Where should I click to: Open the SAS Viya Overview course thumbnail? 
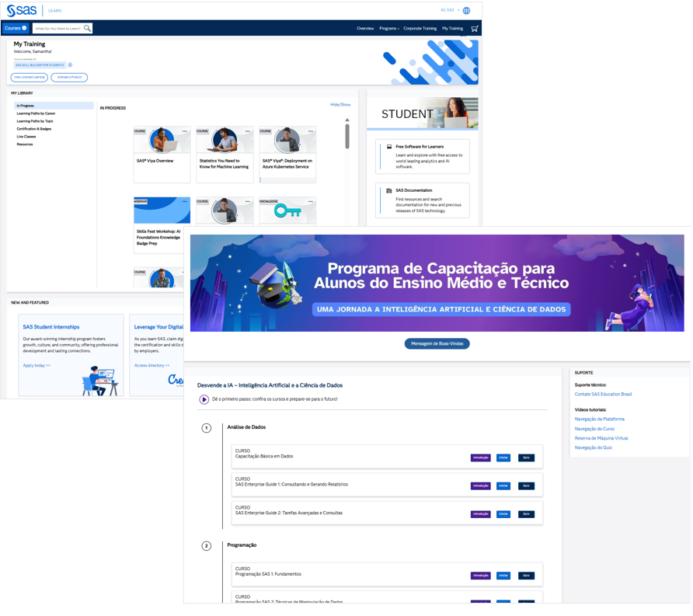[x=162, y=140]
